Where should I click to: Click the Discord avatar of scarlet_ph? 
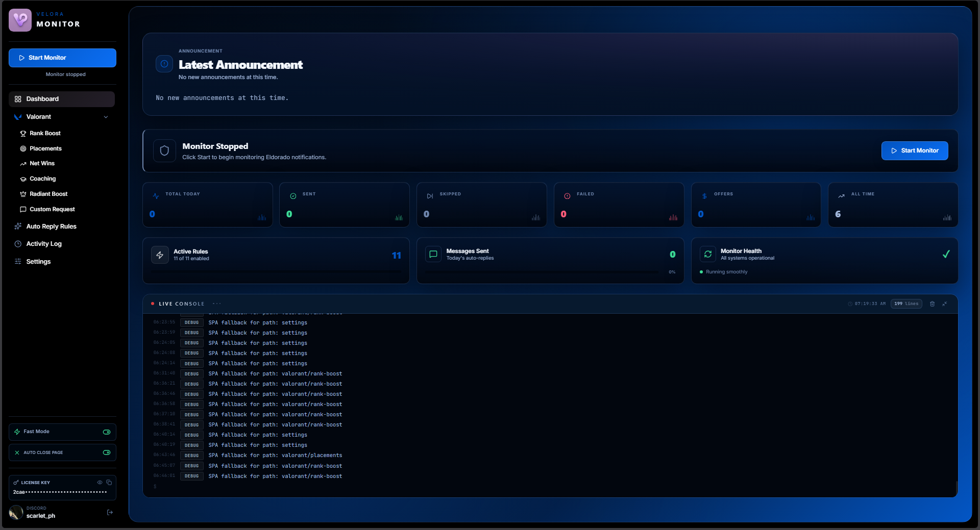click(x=16, y=512)
